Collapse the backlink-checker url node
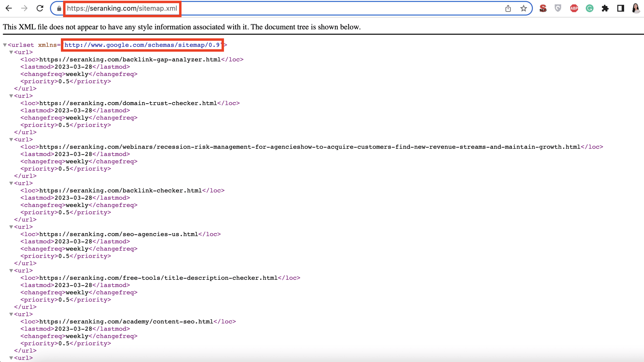 11,183
